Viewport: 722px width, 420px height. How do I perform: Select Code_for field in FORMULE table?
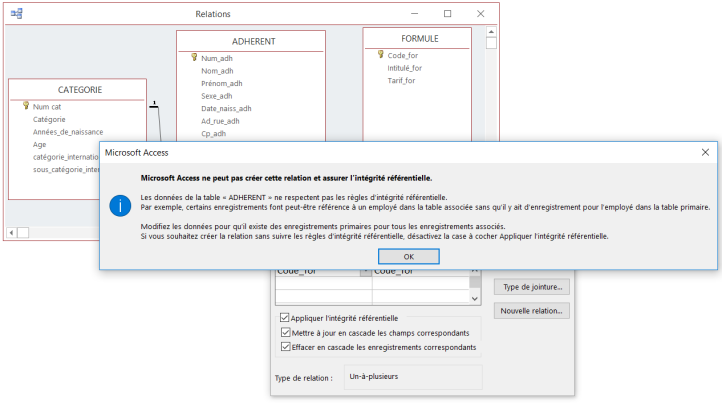click(x=403, y=55)
